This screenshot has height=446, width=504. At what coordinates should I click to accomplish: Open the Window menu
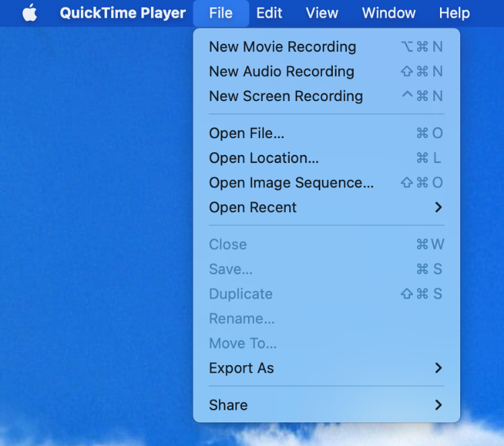389,13
